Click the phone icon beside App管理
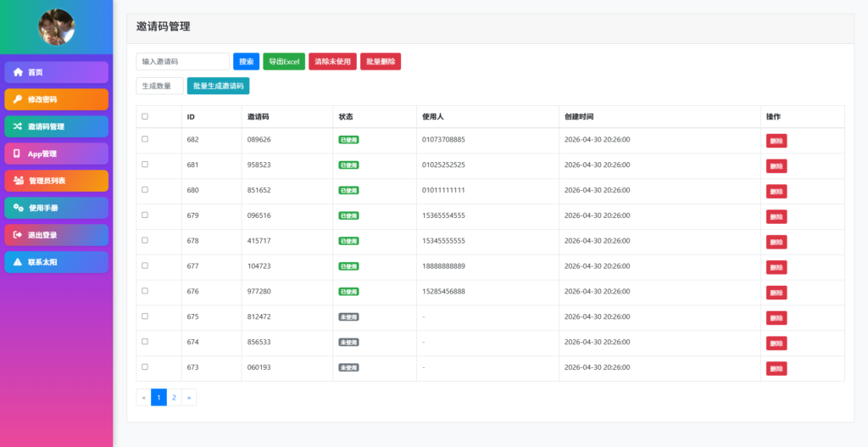 coord(17,154)
